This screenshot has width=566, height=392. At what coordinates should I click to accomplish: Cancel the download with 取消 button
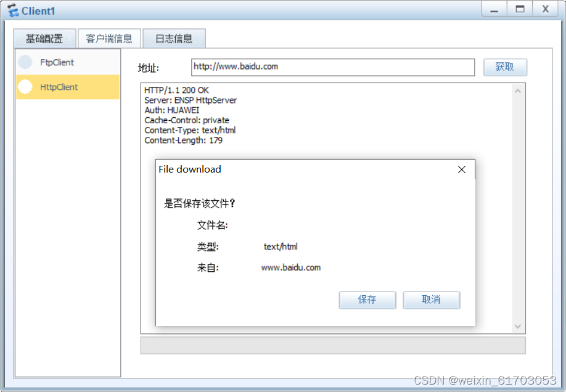[432, 300]
